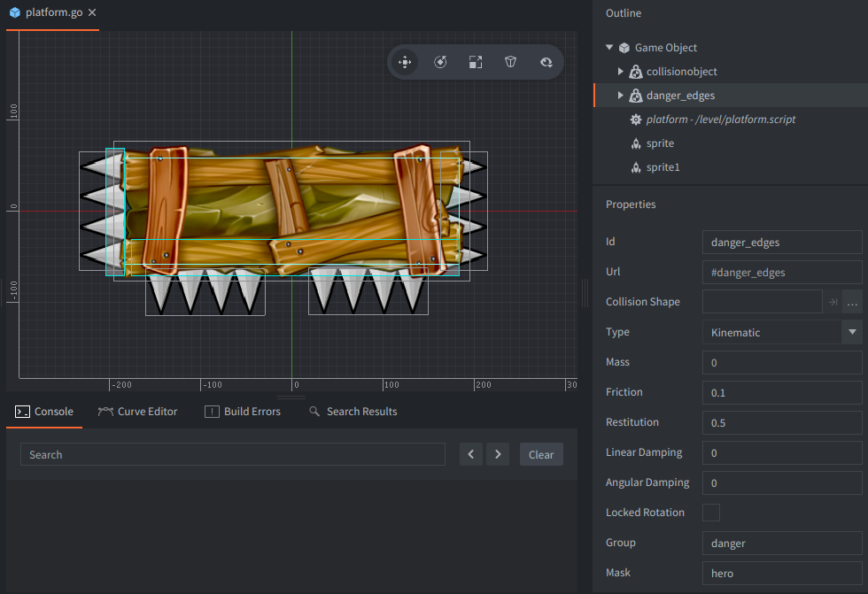Viewport: 868px width, 594px height.
Task: Collapse the Game Object tree node
Action: pyautogui.click(x=609, y=48)
